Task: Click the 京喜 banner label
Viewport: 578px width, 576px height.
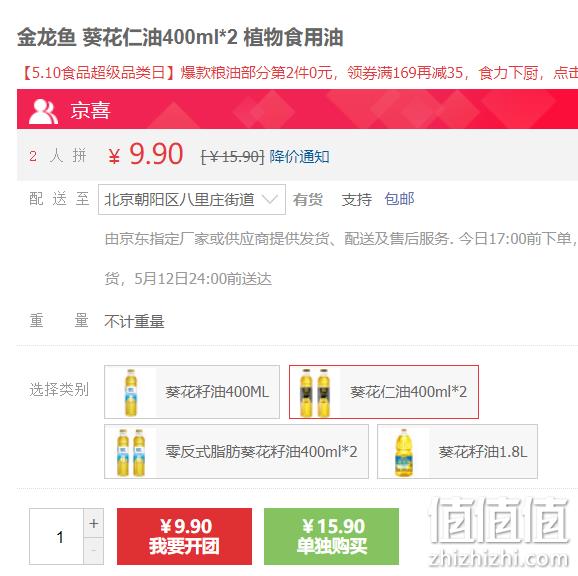Action: 90,111
